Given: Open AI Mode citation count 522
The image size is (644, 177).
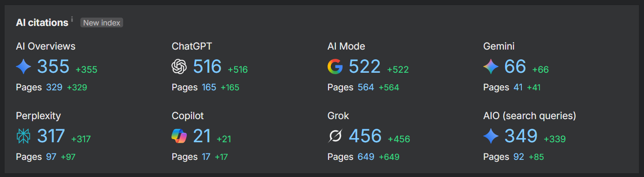Looking at the screenshot, I should [x=365, y=67].
